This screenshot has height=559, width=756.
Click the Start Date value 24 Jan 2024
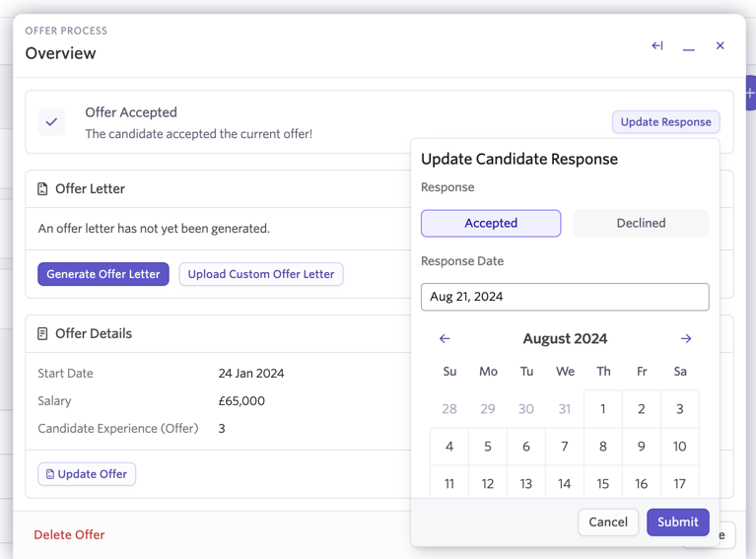(x=251, y=374)
